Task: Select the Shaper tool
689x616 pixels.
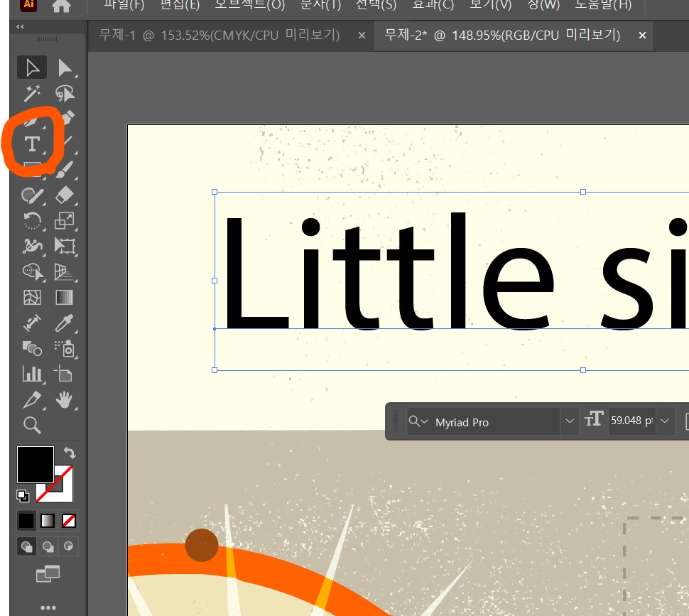Action: (x=32, y=195)
